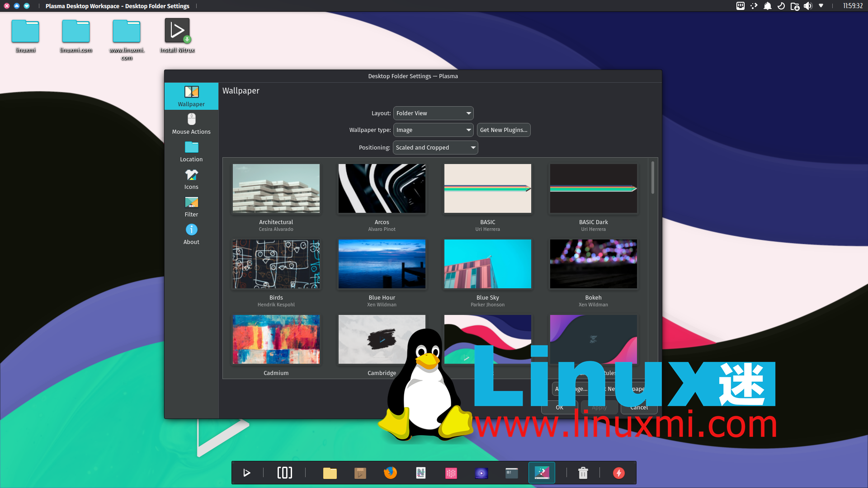
Task: Click the virtual desktop pager bracket icon
Action: click(284, 473)
